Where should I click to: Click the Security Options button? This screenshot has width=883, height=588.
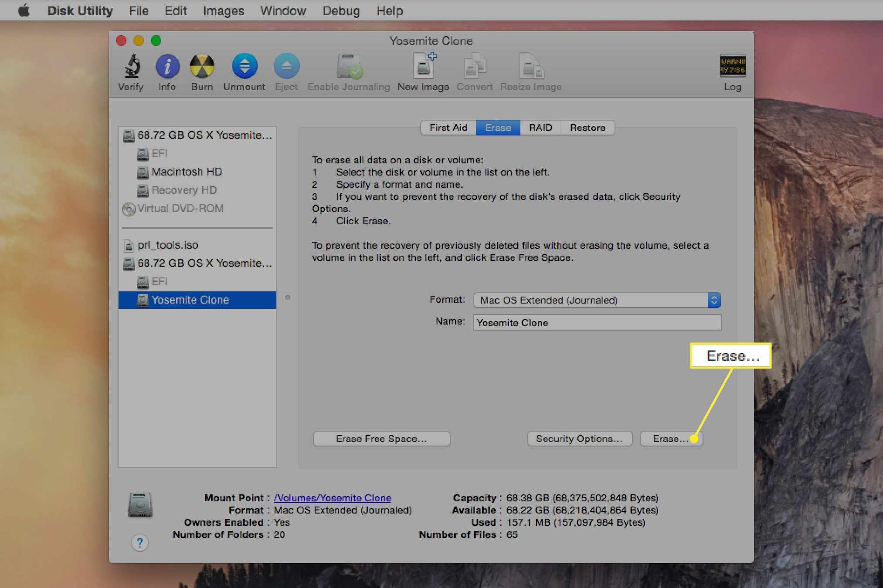578,438
